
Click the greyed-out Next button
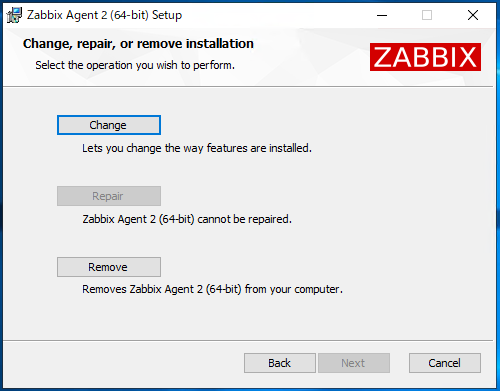coord(354,363)
